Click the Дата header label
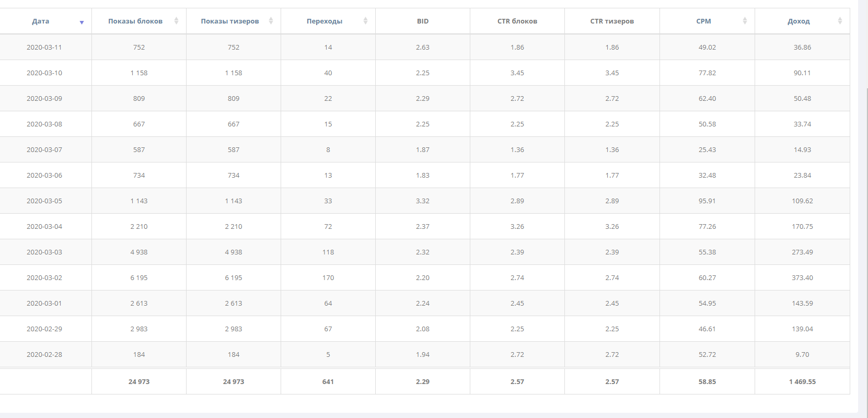Viewport: 868px width, 418px height. tap(41, 21)
